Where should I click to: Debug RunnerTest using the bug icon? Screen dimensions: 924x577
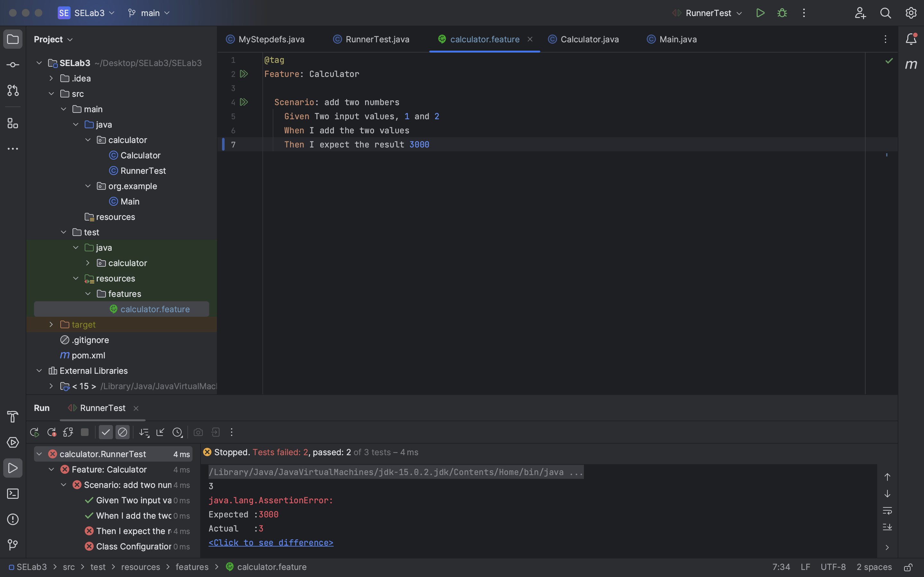point(782,13)
